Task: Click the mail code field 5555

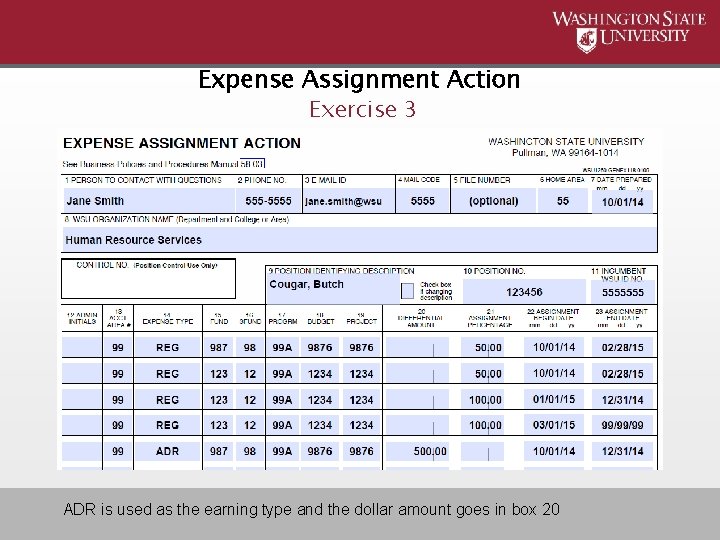Action: point(422,201)
